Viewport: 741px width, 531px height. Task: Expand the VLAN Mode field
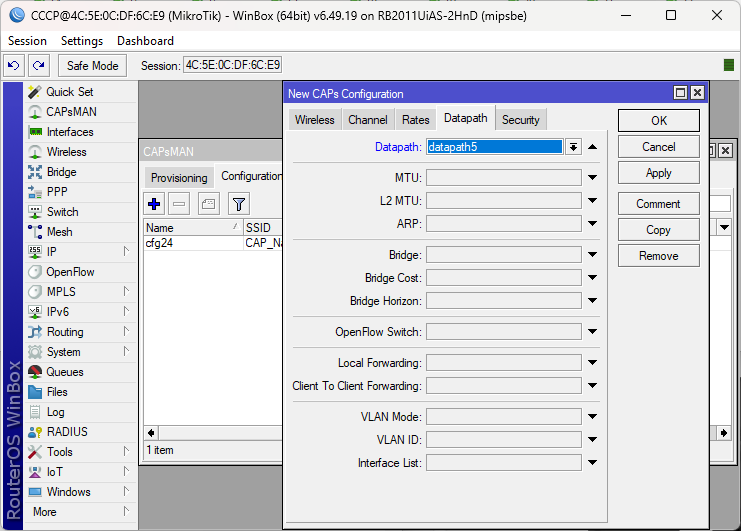[x=593, y=416]
